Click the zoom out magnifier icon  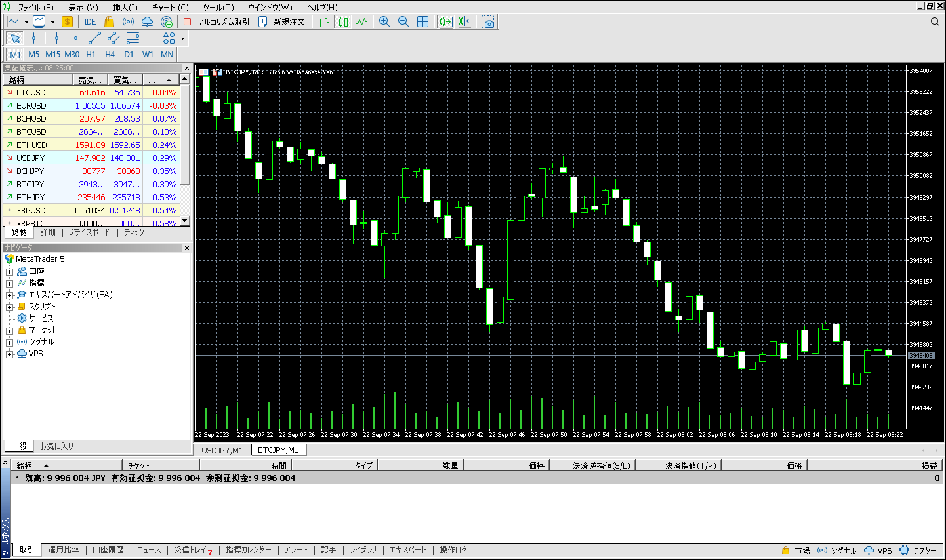pos(403,22)
